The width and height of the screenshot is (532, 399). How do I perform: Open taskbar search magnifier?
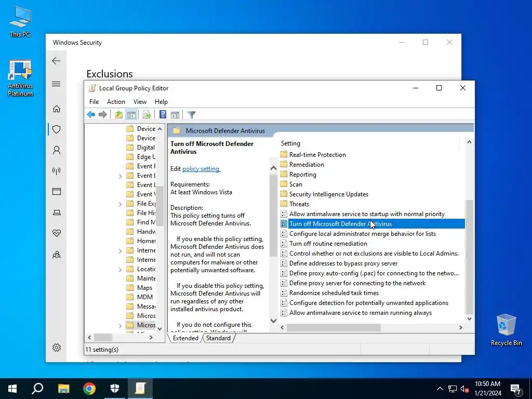click(x=37, y=389)
